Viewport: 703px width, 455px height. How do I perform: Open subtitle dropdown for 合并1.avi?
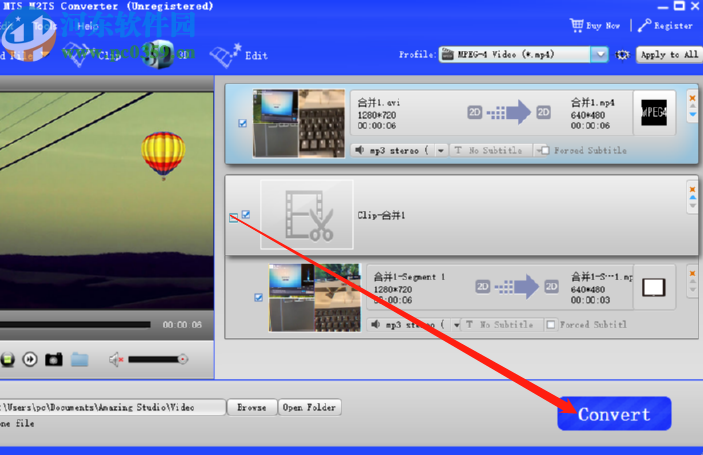538,151
